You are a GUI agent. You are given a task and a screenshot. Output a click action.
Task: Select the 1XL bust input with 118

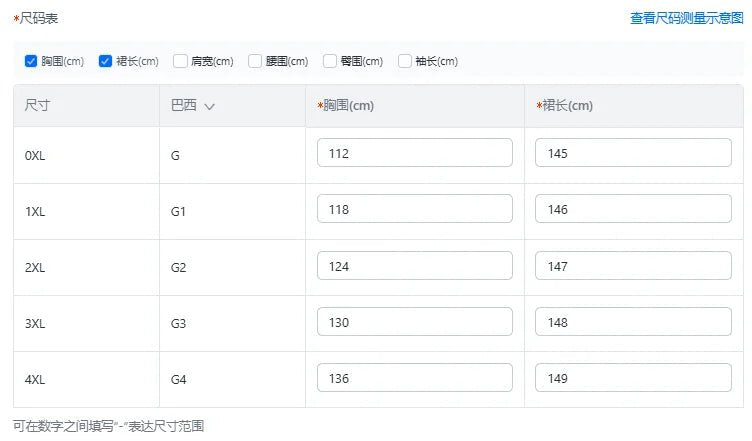[x=415, y=209]
